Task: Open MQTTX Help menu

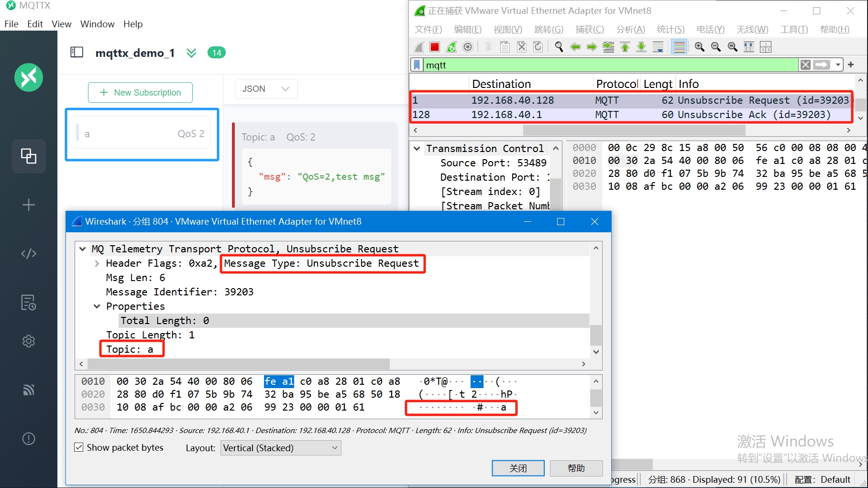Action: pyautogui.click(x=133, y=24)
